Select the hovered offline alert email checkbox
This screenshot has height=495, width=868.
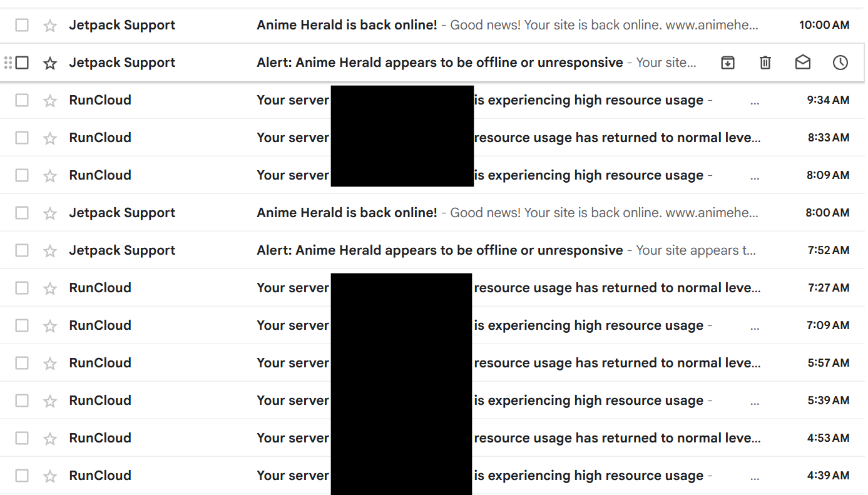pyautogui.click(x=22, y=63)
